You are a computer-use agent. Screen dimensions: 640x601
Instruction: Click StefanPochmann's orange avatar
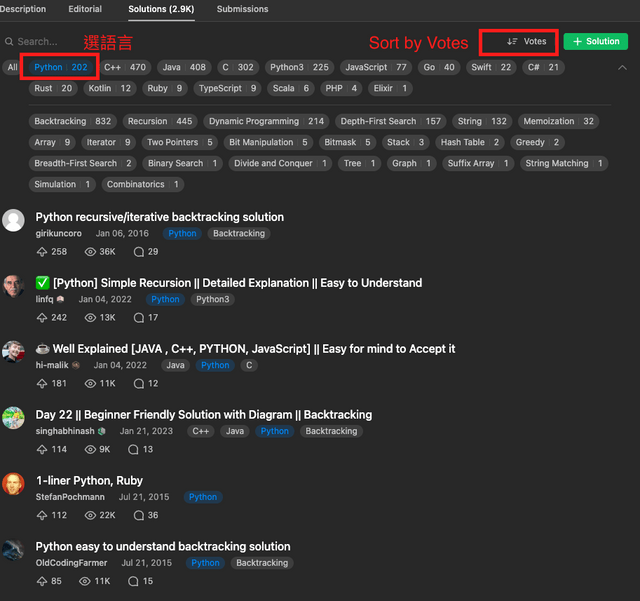[x=13, y=484]
